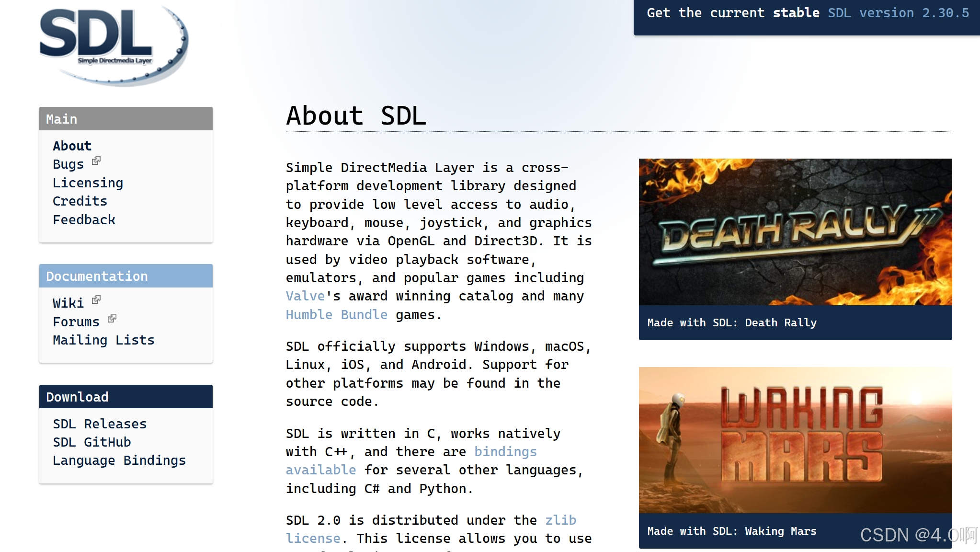Open the Bugs tracker
This screenshot has height=552, width=980.
click(x=68, y=164)
